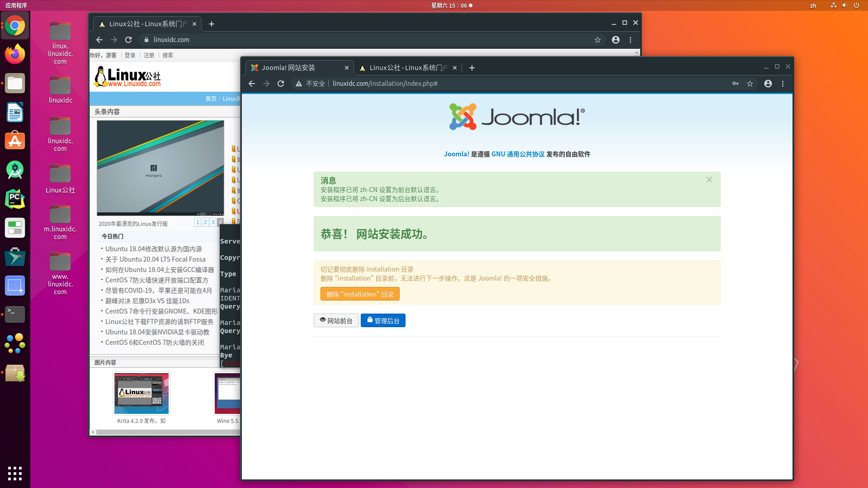Launch Firefox from the dock
Screen dimensions: 868x488
pos(15,54)
